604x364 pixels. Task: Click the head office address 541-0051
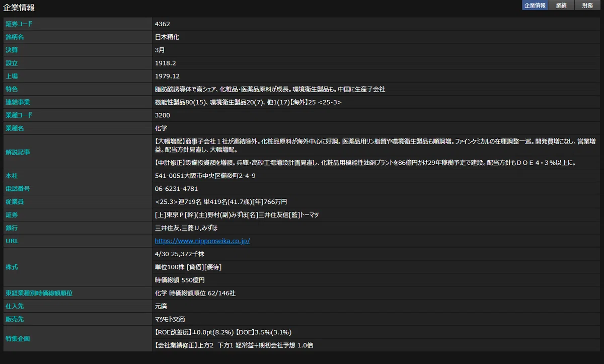coord(205,176)
